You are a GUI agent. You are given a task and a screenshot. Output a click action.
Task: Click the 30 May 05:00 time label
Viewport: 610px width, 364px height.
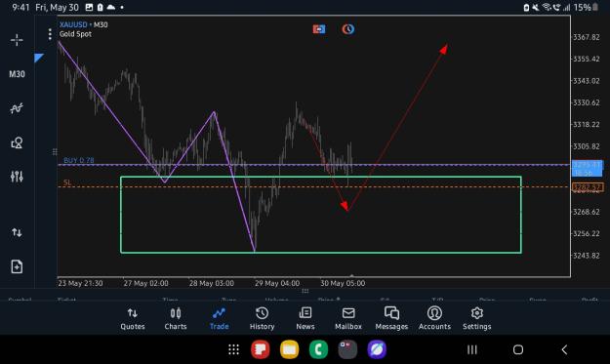[343, 284]
